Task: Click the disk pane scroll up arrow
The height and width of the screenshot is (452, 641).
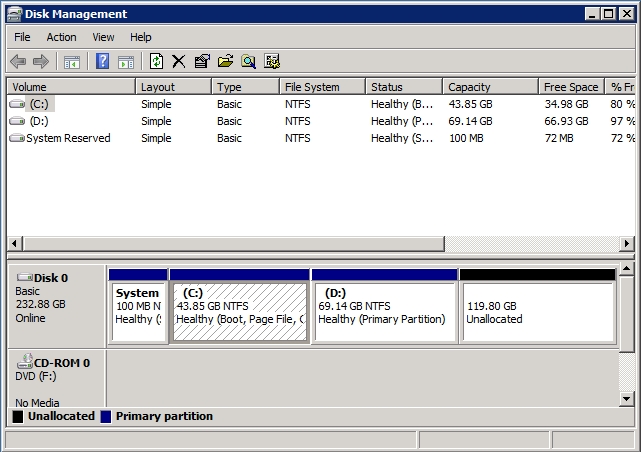Action: 626,269
